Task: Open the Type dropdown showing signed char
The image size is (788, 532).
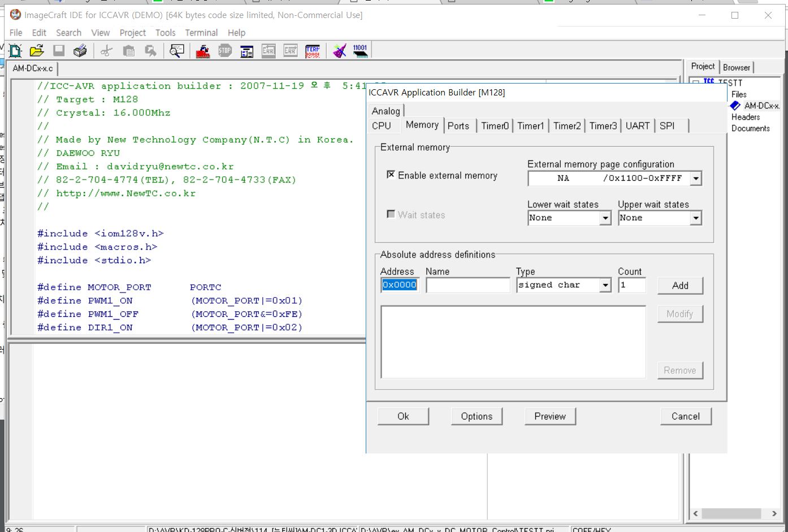Action: click(605, 285)
